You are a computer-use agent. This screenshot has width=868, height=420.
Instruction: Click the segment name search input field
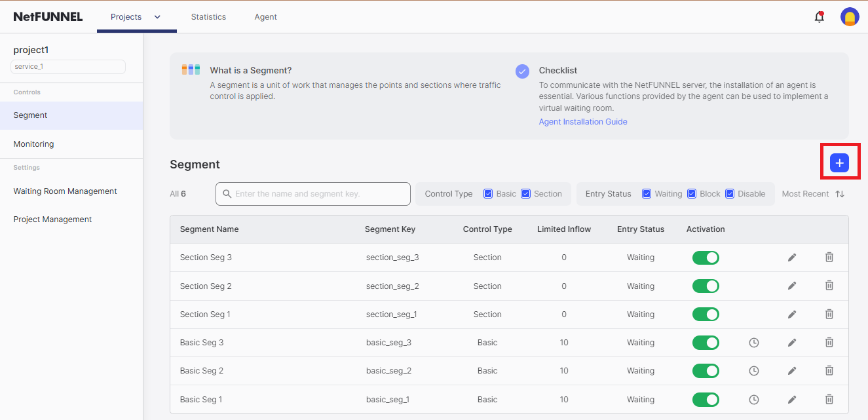[x=312, y=193]
